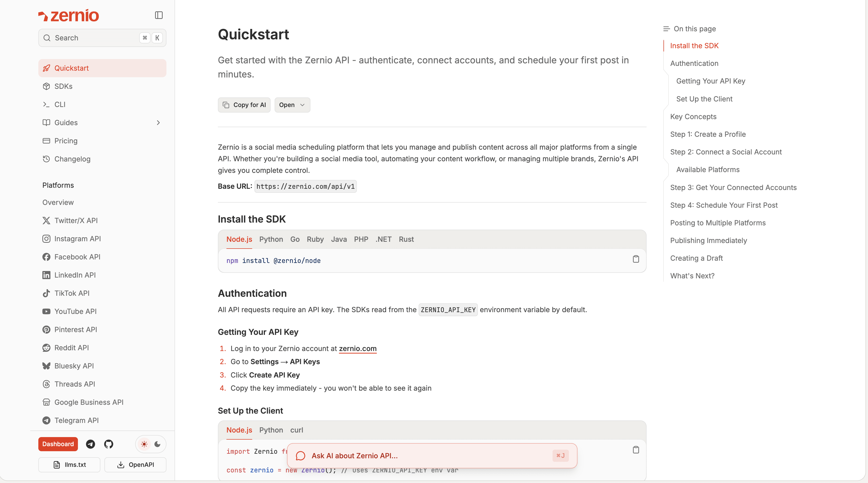This screenshot has width=868, height=483.
Task: Expand the Guides section chevron
Action: pos(158,123)
